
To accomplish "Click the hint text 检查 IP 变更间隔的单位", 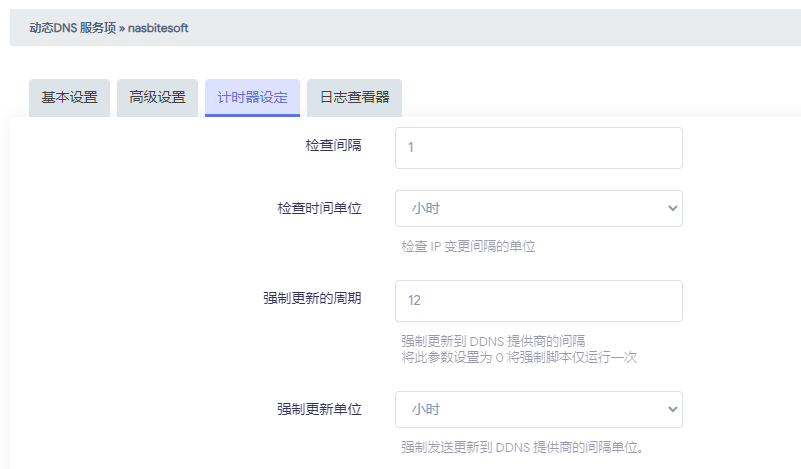I will click(x=468, y=246).
